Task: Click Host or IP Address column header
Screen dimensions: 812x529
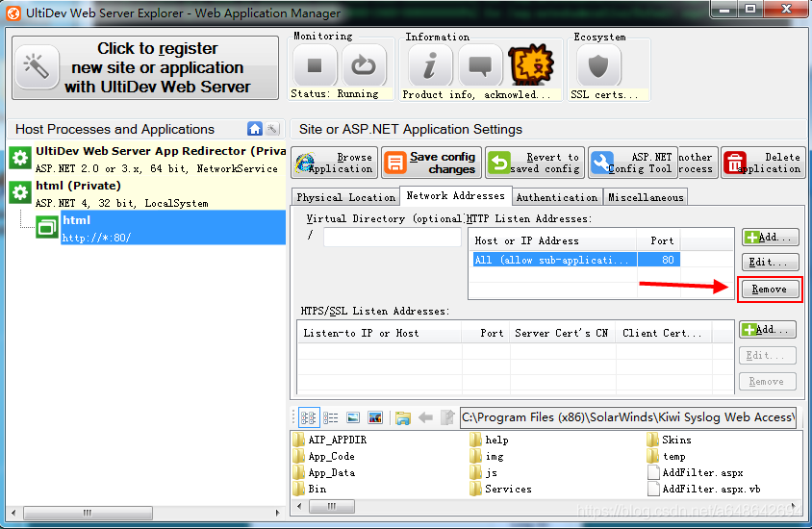Action: tap(554, 240)
